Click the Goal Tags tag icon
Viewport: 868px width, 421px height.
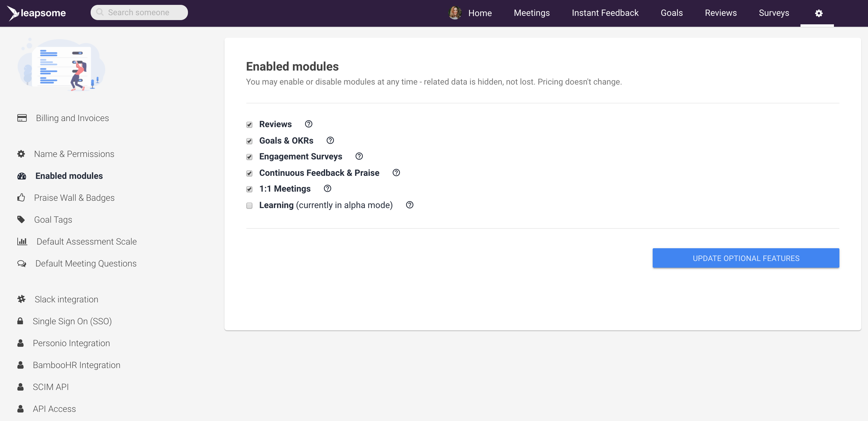click(x=21, y=219)
